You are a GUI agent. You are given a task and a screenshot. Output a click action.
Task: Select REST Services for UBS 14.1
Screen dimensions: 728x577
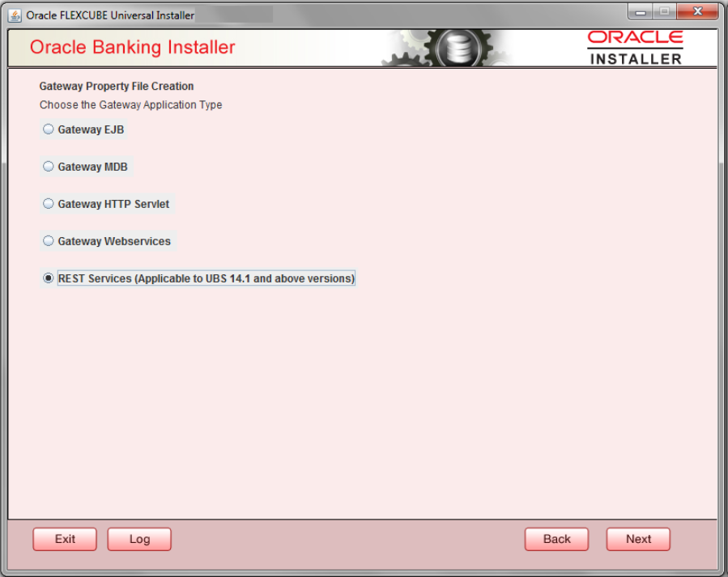[x=48, y=278]
